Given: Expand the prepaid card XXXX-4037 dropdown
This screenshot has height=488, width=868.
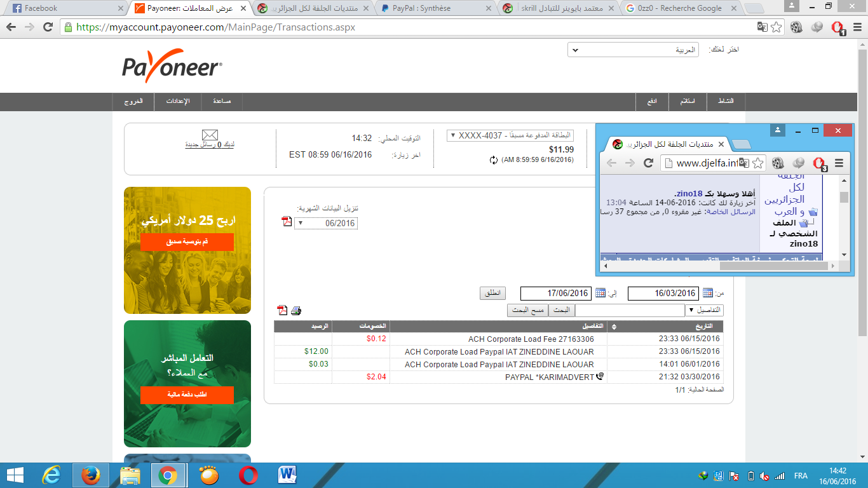Looking at the screenshot, I should click(x=510, y=135).
